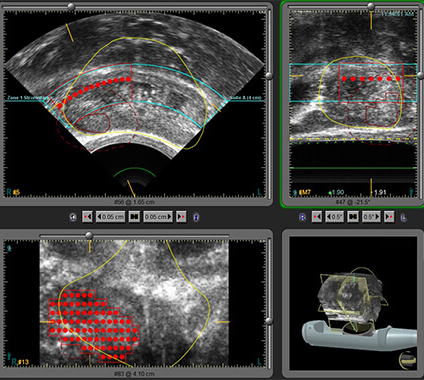The width and height of the screenshot is (424, 380).
Task: Click the top slider knob of transverse panel
Action: point(71,6)
